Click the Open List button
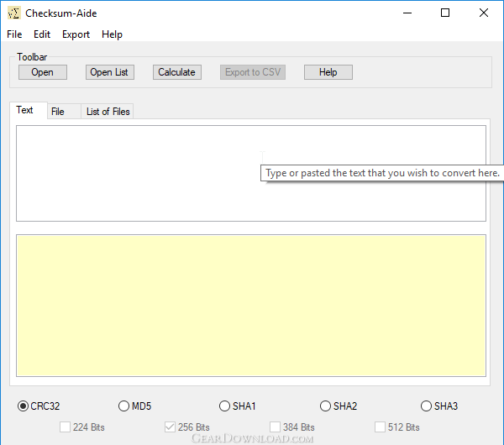 coord(109,72)
